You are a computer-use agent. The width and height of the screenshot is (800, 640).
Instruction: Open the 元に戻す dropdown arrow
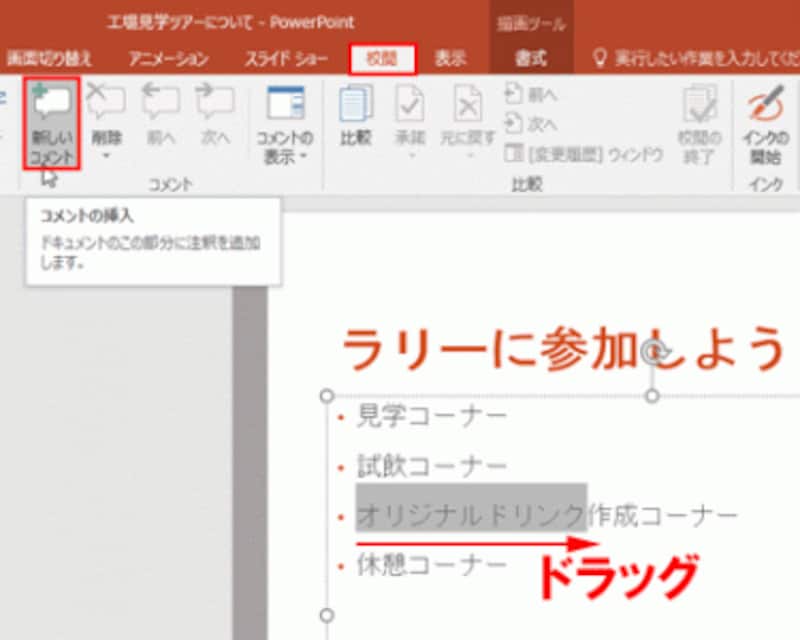coord(469,156)
